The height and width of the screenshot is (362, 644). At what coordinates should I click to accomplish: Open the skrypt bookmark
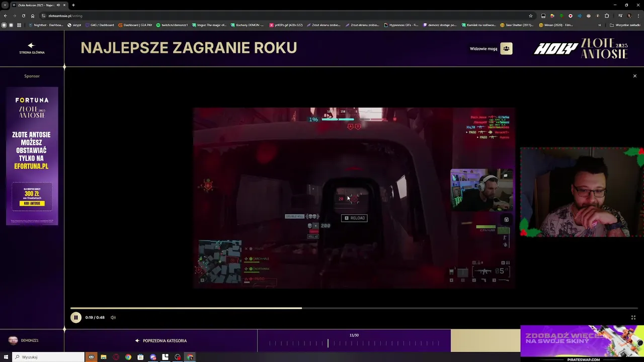(74, 25)
